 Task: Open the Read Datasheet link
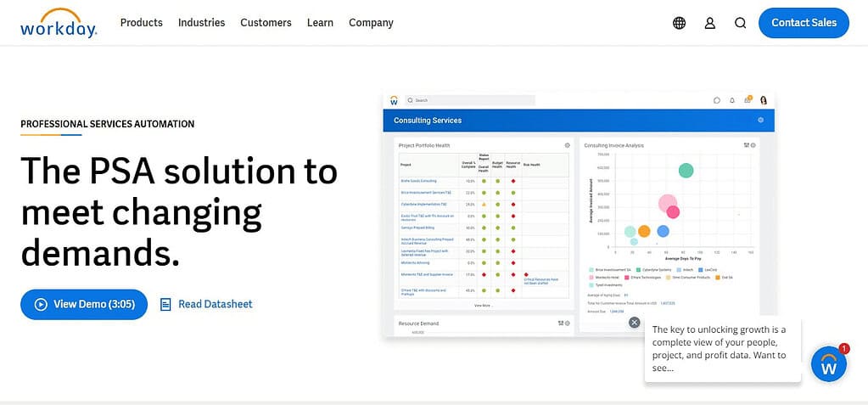tap(206, 304)
